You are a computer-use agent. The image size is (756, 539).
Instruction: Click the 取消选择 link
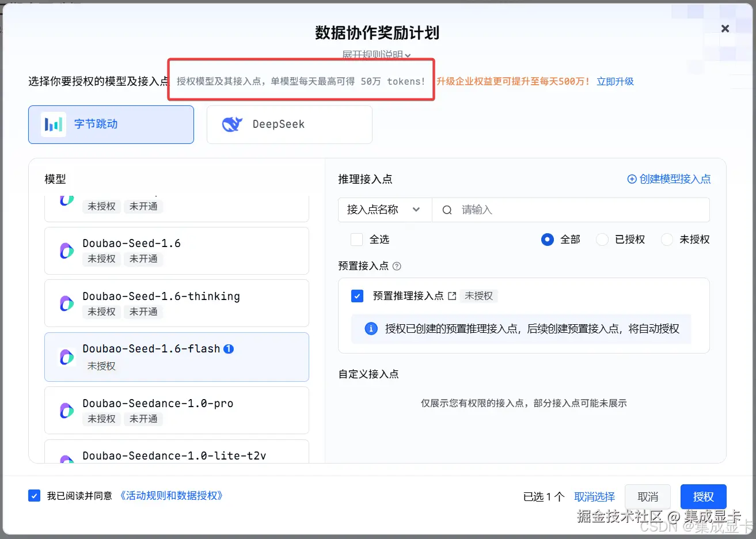tap(594, 496)
